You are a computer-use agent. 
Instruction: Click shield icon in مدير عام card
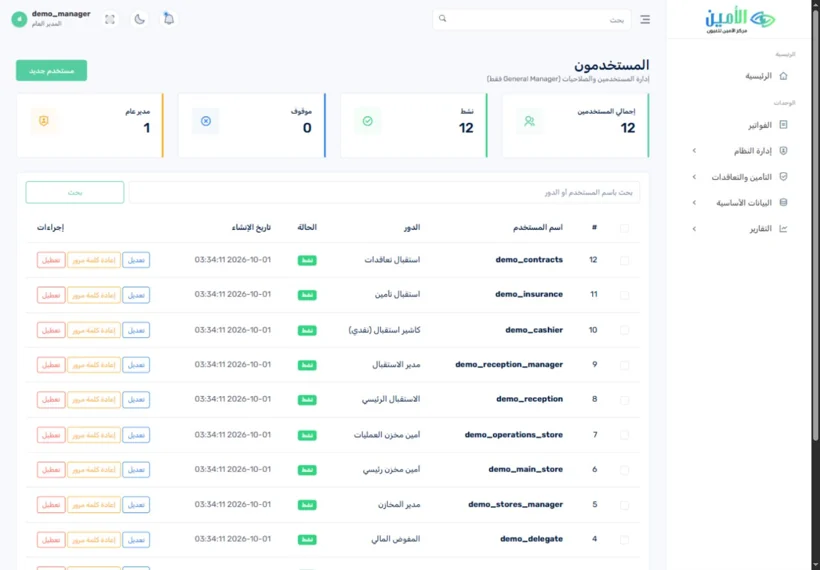44,121
